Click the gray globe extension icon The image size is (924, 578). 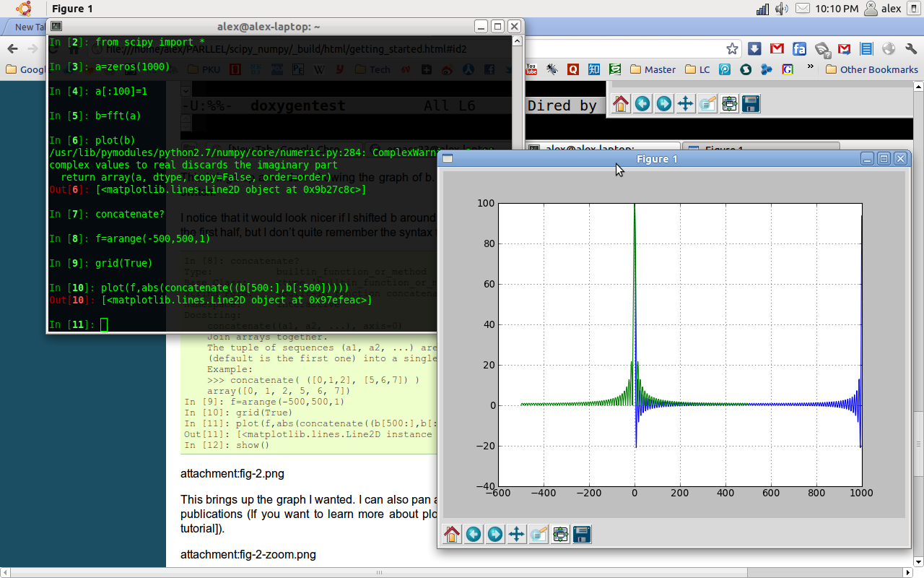(x=889, y=48)
